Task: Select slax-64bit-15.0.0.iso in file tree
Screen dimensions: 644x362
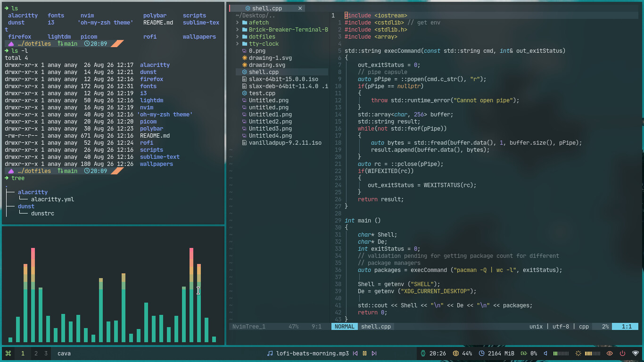Action: 283,79
